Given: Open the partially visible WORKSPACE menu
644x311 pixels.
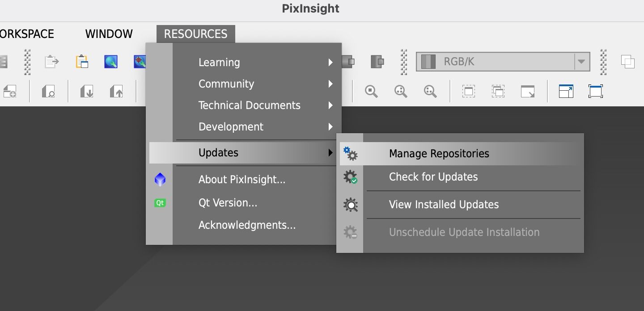Looking at the screenshot, I should pyautogui.click(x=27, y=34).
